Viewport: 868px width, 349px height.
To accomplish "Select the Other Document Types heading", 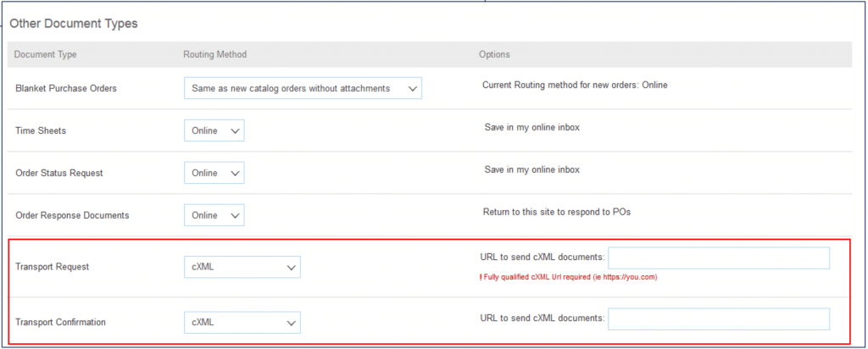I will pos(74,24).
